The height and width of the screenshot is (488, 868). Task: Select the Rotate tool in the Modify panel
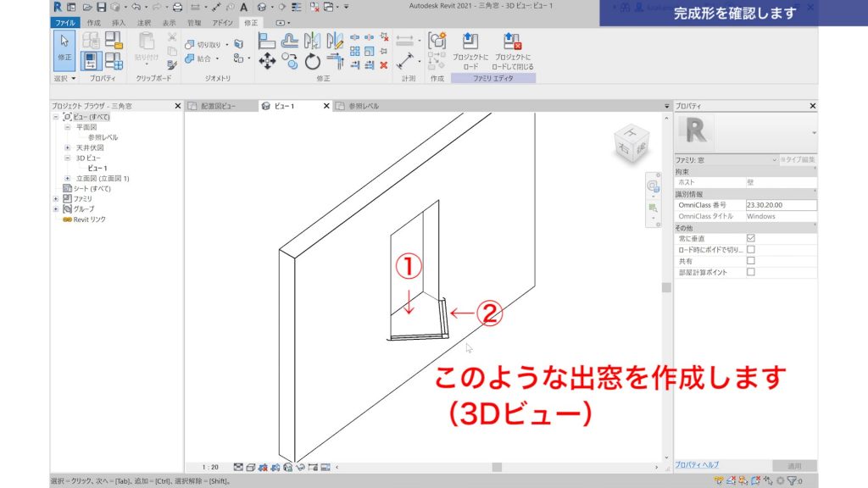tap(312, 62)
